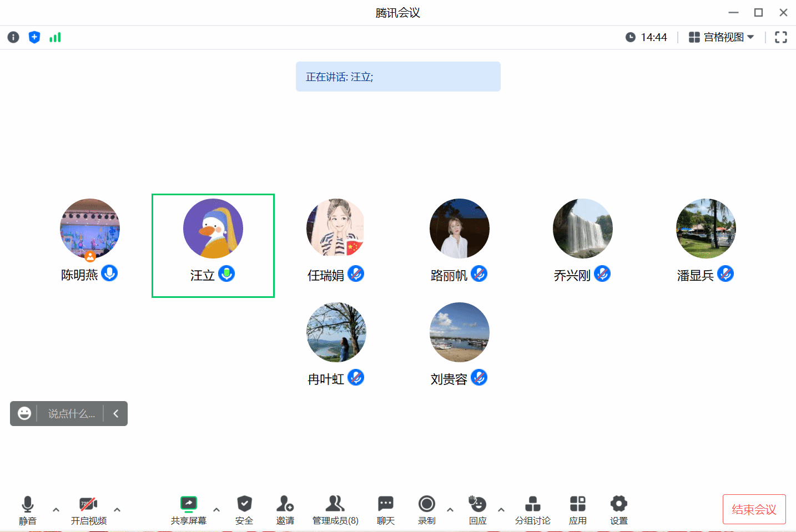Image resolution: width=796 pixels, height=532 pixels.
Task: Mute the microphone with 静音
Action: 28,510
